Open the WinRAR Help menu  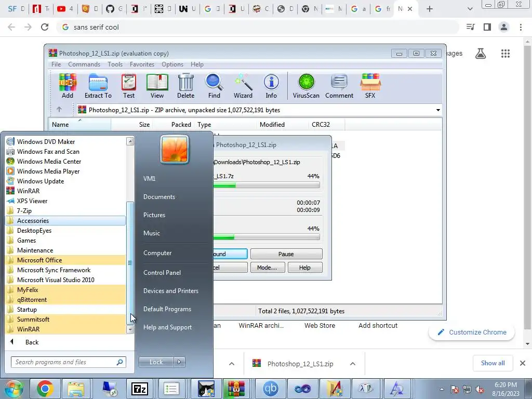(197, 64)
